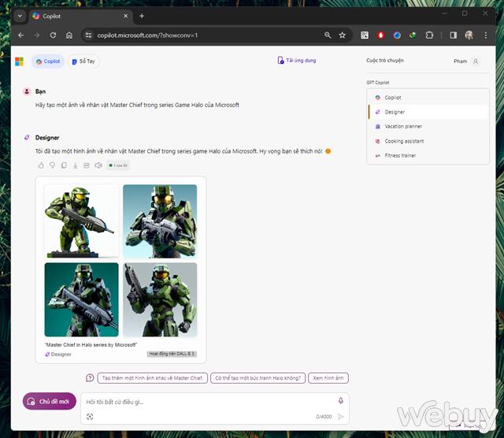Switch to the Copilot tab
Screen dimensions: 504x438
click(48, 61)
